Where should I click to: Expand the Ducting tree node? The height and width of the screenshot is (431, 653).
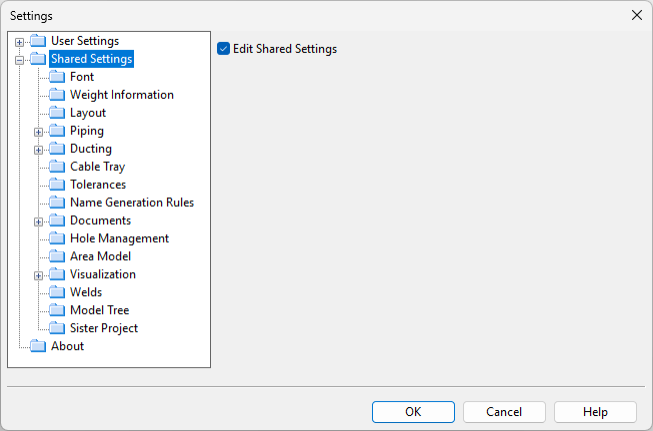pos(39,149)
